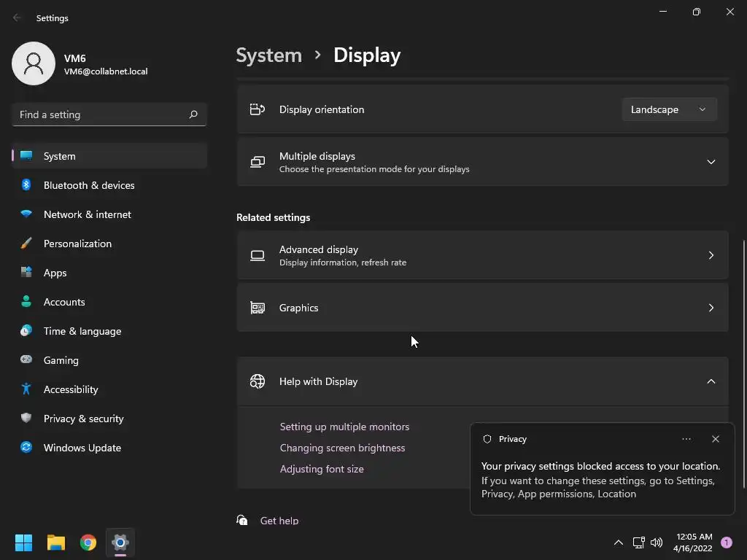Viewport: 747px width, 560px height.
Task: Click the Privacy & security shield icon
Action: (26, 419)
